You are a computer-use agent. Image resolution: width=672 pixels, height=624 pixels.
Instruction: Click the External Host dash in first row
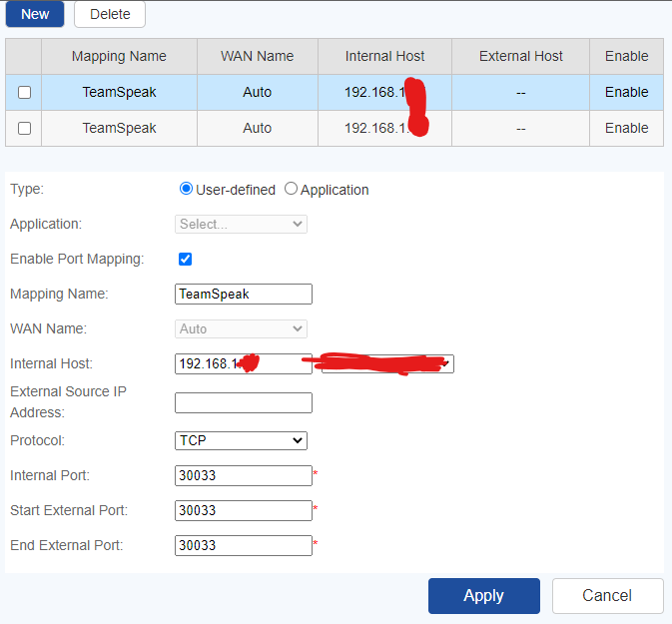[x=520, y=93]
